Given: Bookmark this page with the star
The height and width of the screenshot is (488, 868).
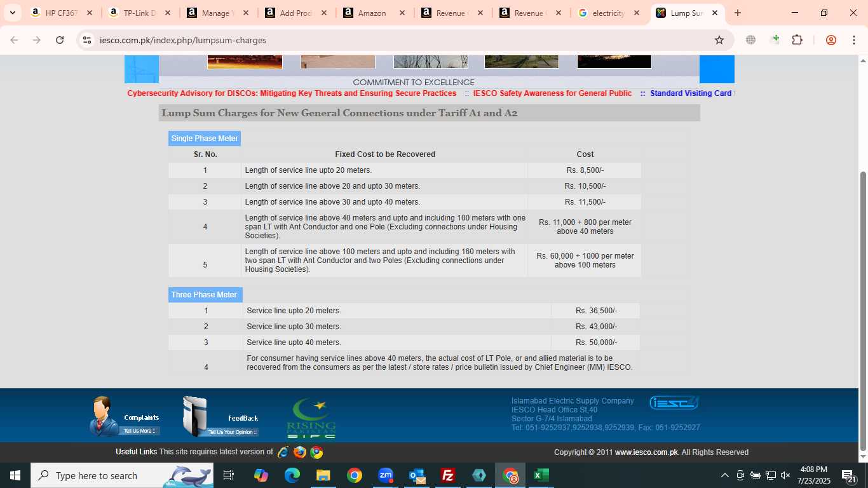Looking at the screenshot, I should pyautogui.click(x=719, y=40).
